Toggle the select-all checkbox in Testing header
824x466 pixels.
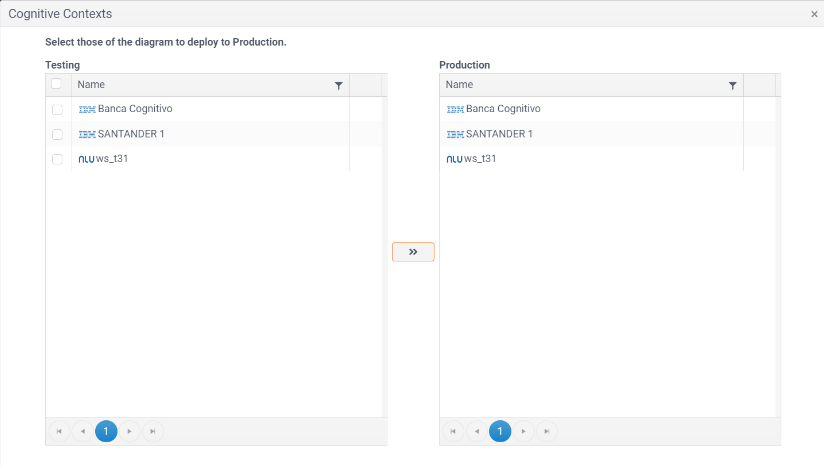coord(57,85)
